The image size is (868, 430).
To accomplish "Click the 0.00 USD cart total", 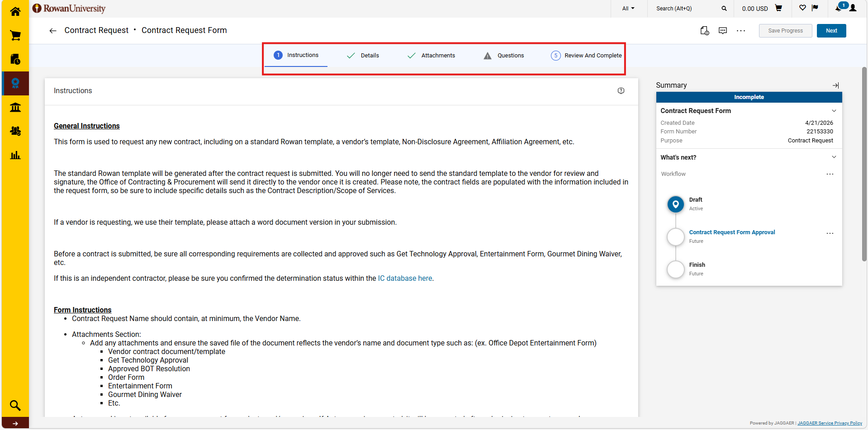I will [x=755, y=9].
